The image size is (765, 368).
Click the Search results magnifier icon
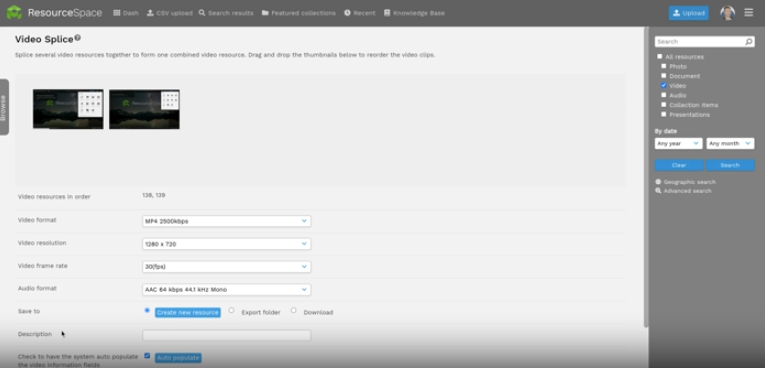202,13
